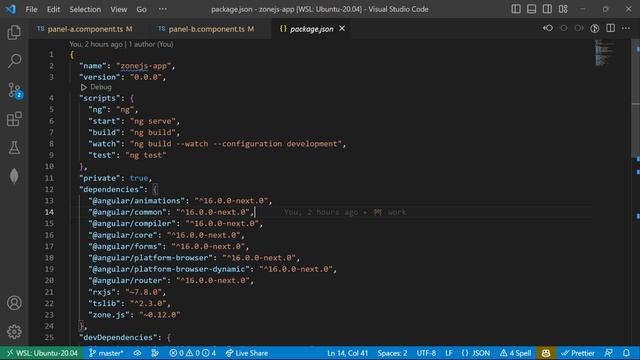Open the Extensions view

pyautogui.click(x=14, y=119)
